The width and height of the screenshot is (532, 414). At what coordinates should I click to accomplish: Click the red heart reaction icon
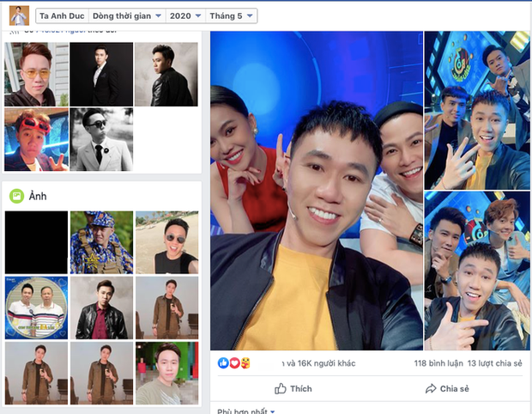(x=234, y=363)
